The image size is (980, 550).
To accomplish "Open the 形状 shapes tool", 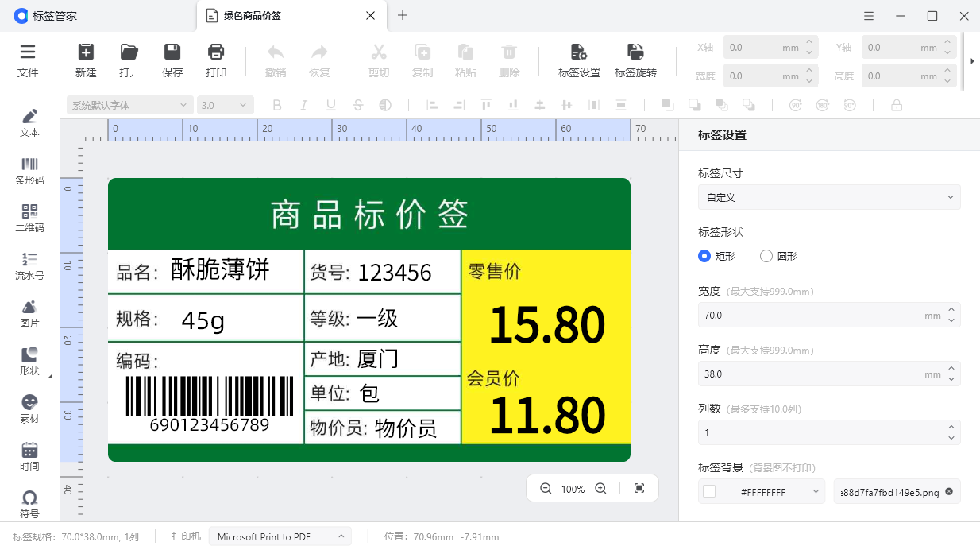I will pyautogui.click(x=29, y=359).
